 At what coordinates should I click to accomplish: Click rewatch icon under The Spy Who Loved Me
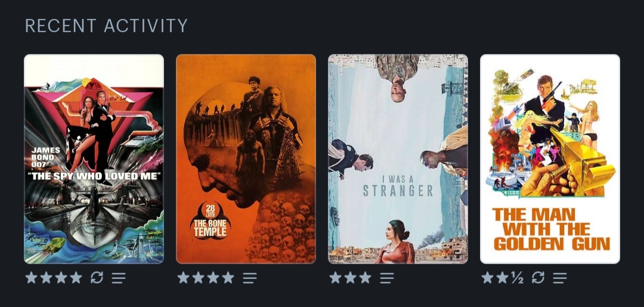(x=97, y=278)
